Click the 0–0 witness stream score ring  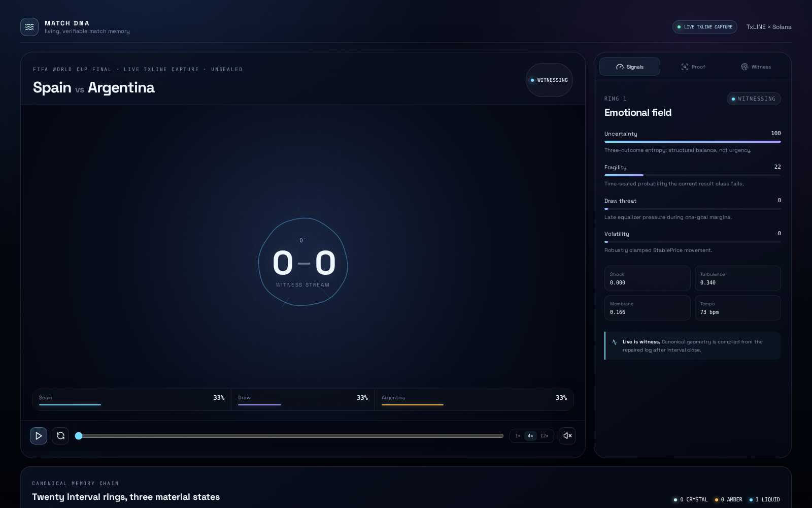(x=303, y=262)
